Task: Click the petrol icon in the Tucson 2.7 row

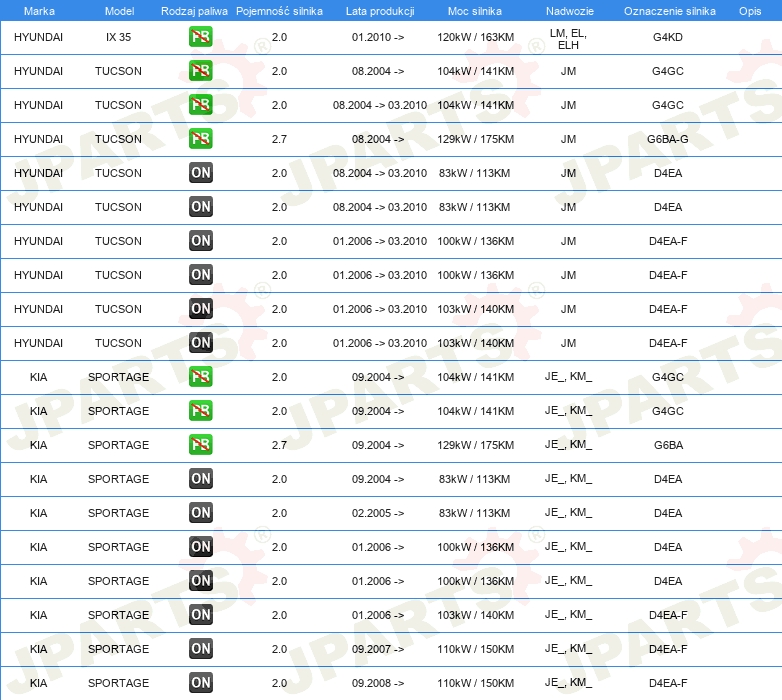Action: pyautogui.click(x=200, y=139)
